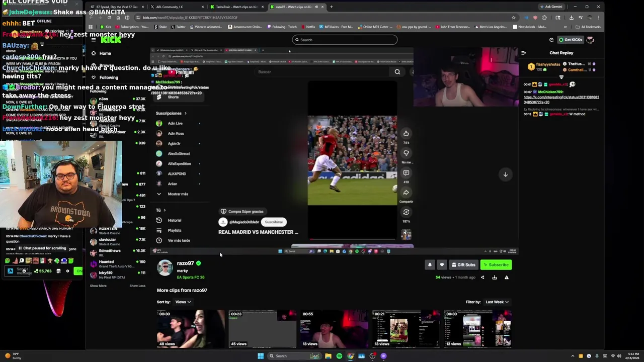Image resolution: width=644 pixels, height=362 pixels.
Task: Open All Bookmarks folder
Action: [x=589, y=27]
